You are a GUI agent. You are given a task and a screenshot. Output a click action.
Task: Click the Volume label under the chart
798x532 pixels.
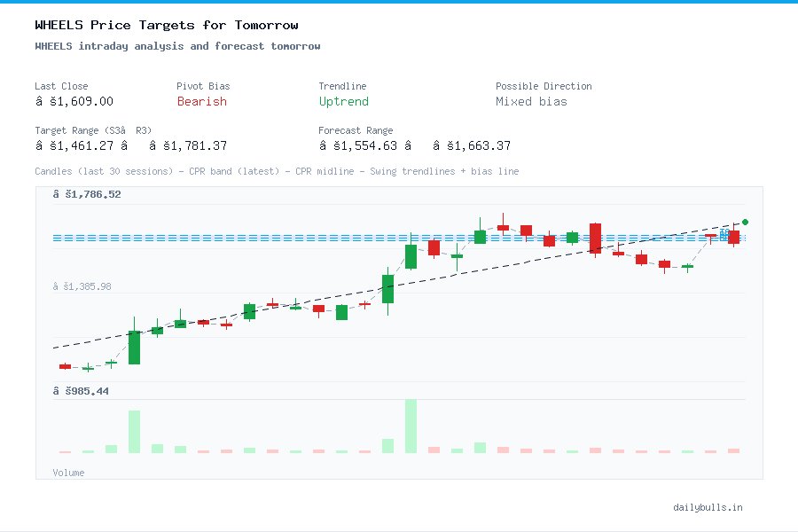click(68, 473)
